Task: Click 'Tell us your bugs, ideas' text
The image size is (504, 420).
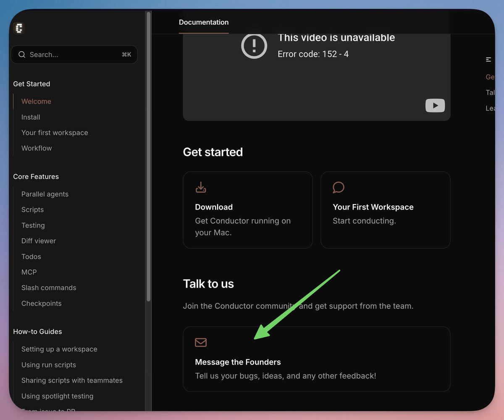Action: point(286,376)
